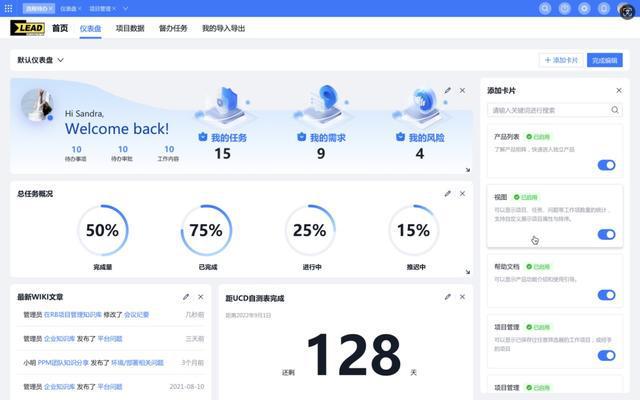This screenshot has height=400, width=640.
Task: Switch to the 项目数据 tab
Action: point(130,28)
